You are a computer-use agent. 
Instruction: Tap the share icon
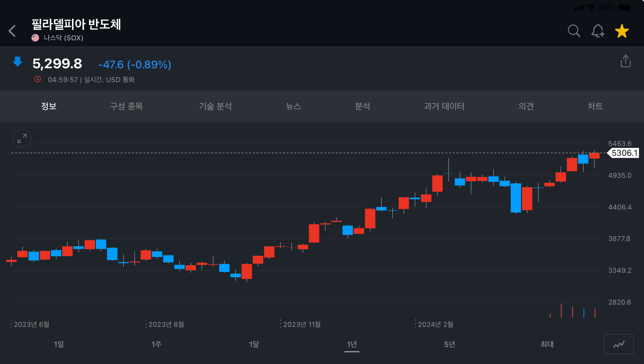tap(625, 61)
